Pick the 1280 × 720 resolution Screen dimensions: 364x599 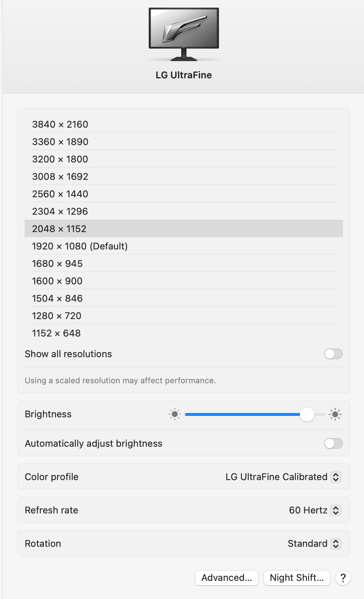pyautogui.click(x=57, y=316)
